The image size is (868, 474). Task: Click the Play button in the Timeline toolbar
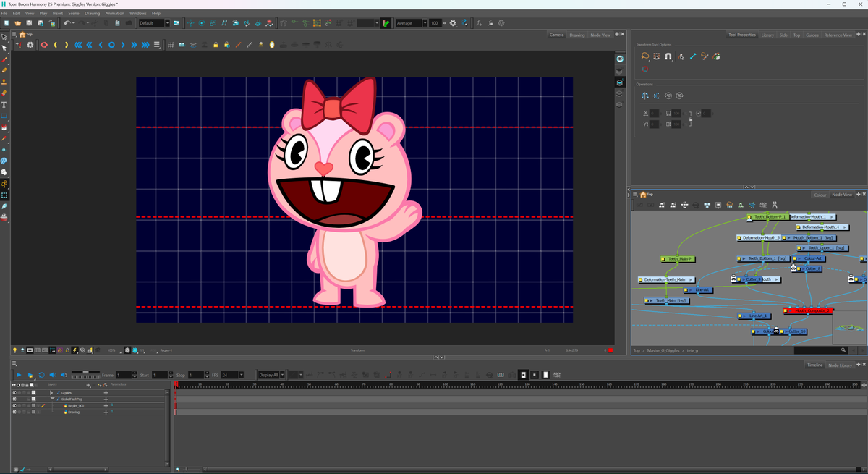(19, 375)
